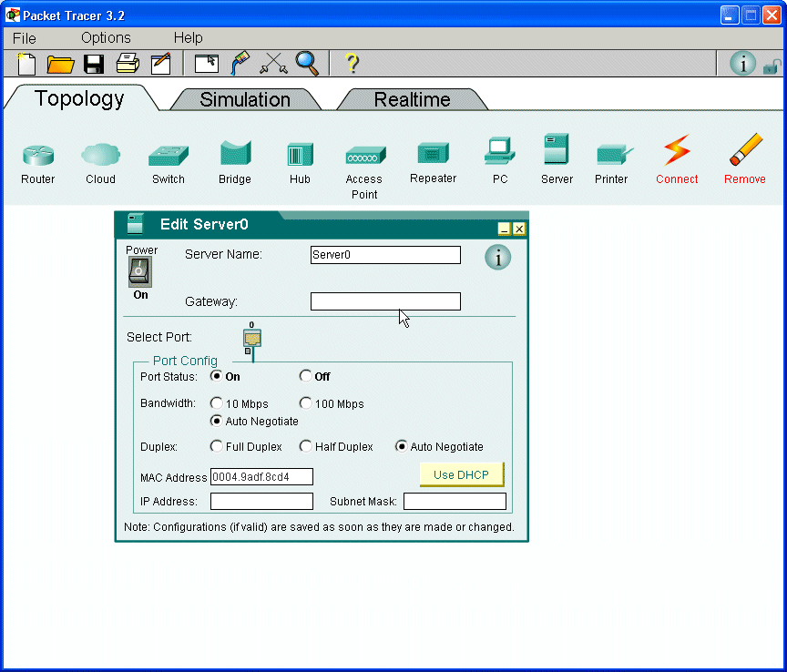Switch to the Realtime tab
Image resolution: width=787 pixels, height=672 pixels.
(x=412, y=100)
